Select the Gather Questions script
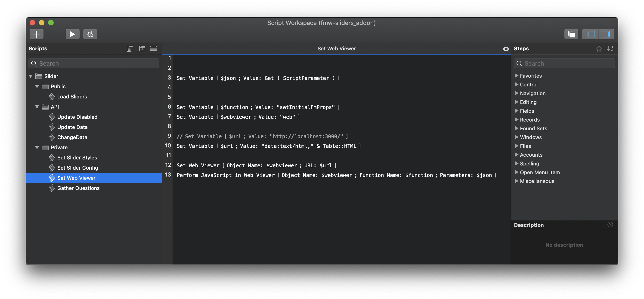The height and width of the screenshot is (299, 644). click(94, 188)
